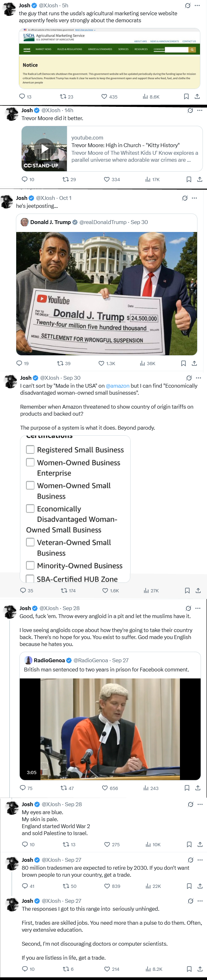The height and width of the screenshot is (980, 207).
Task: Open the youtube.com Trevor Moore link card
Action: pyautogui.click(x=135, y=149)
